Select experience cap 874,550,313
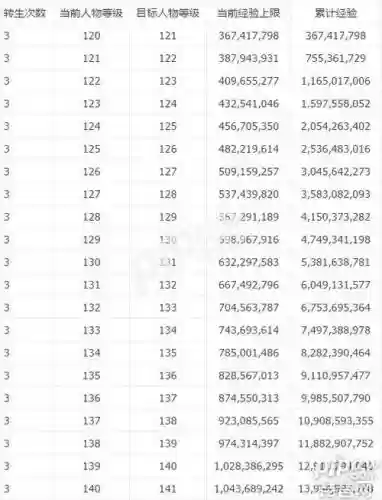 249,398
